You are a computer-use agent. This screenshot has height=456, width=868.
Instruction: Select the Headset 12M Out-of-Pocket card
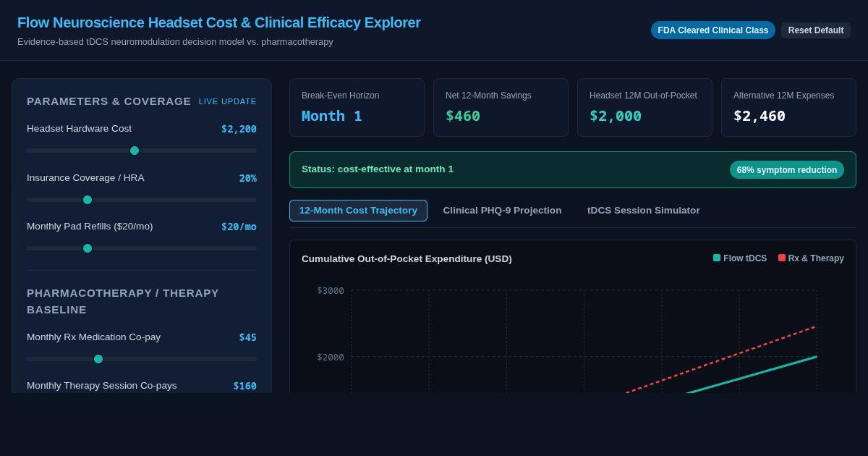pyautogui.click(x=644, y=108)
